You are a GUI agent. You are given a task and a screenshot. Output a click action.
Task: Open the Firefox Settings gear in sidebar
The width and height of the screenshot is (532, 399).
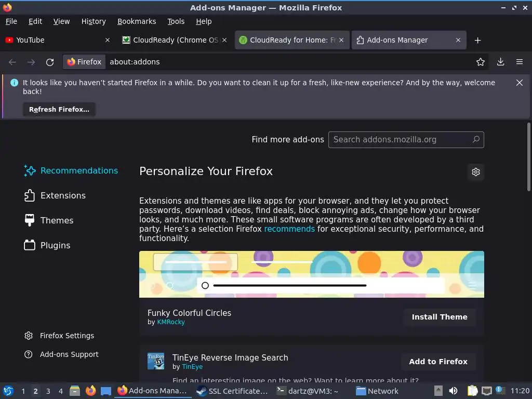click(29, 336)
